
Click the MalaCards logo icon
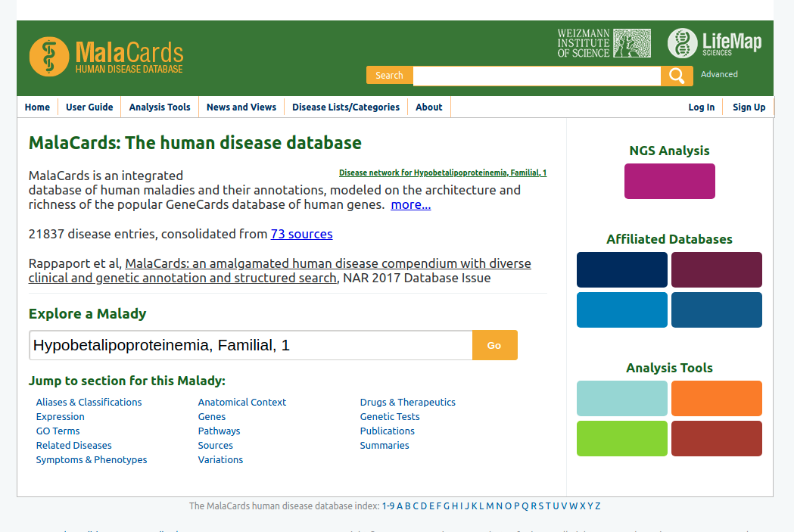click(48, 57)
